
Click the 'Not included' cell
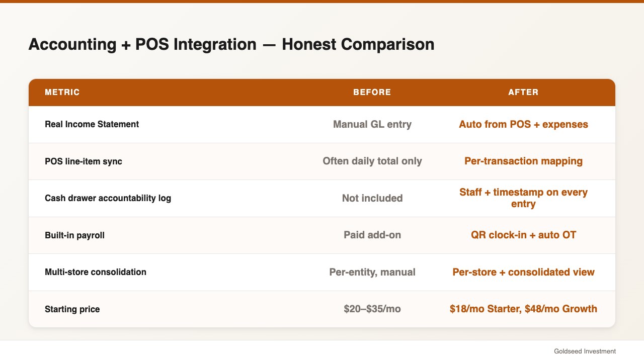(x=372, y=198)
